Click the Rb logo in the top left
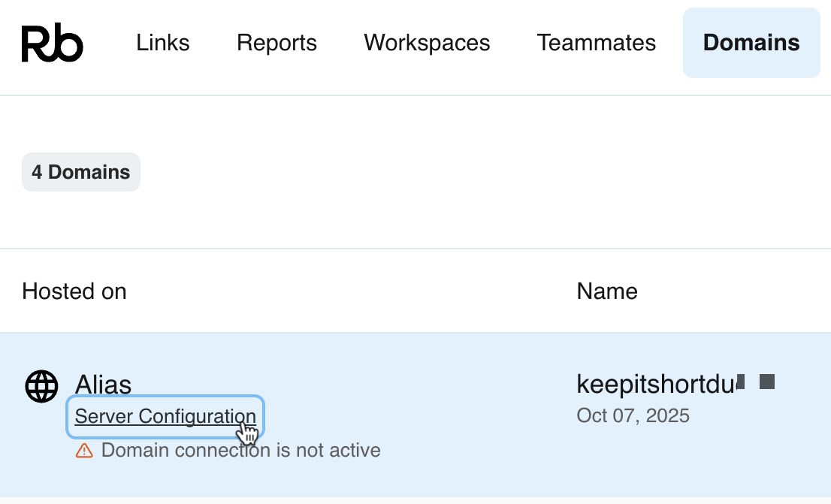This screenshot has width=831, height=504. pos(51,43)
